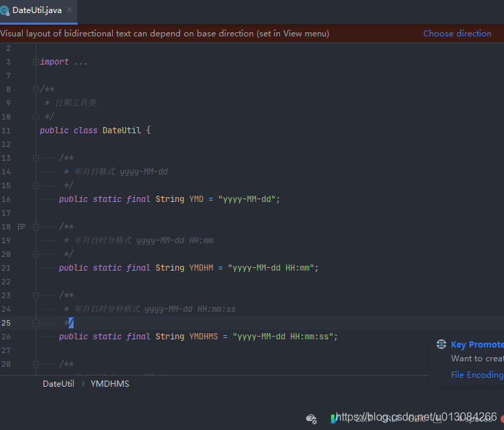Close the DateUtil.java tab
This screenshot has height=430, width=504.
coord(69,10)
